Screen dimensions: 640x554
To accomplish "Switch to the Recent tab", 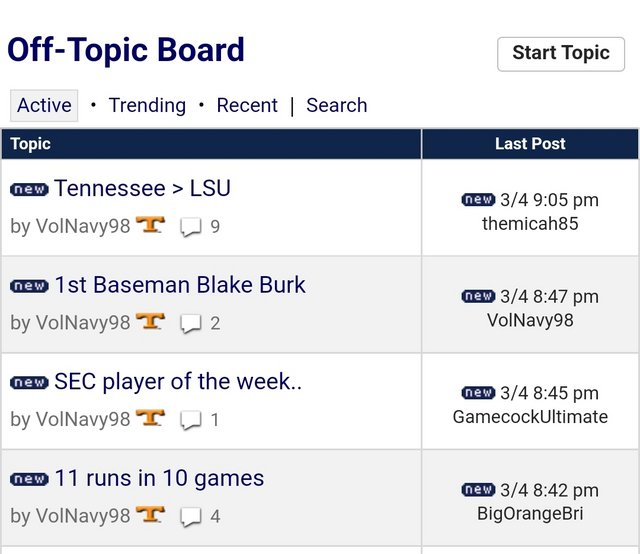I will coord(247,105).
